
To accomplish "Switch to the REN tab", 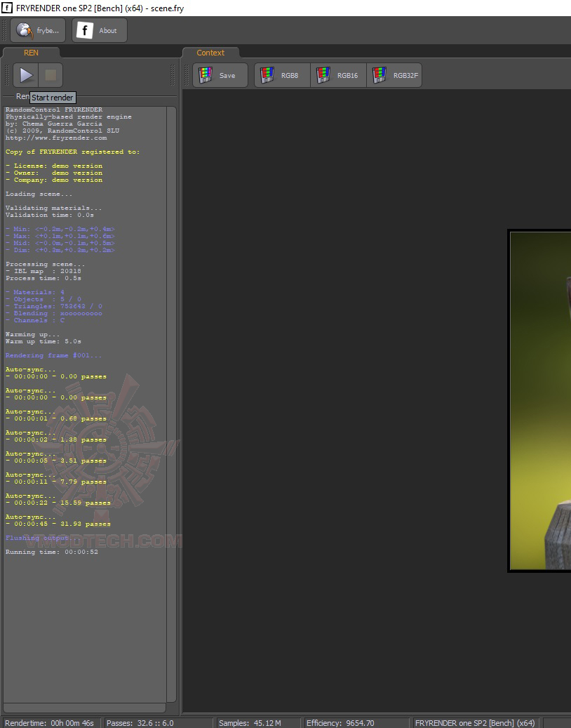I will [x=31, y=53].
